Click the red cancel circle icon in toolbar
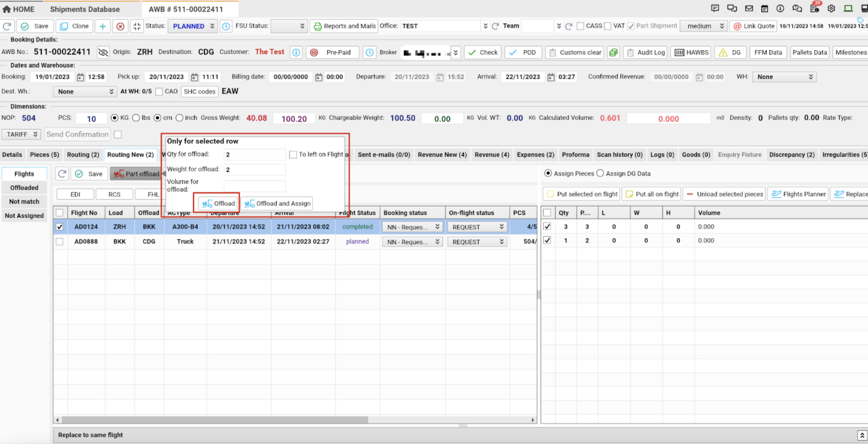This screenshot has width=868, height=444. [x=120, y=26]
